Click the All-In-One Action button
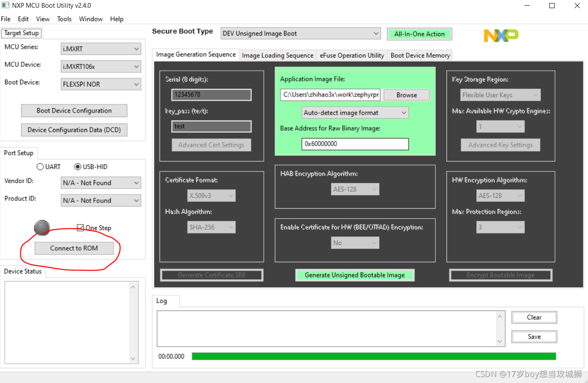The width and height of the screenshot is (588, 383). click(419, 34)
